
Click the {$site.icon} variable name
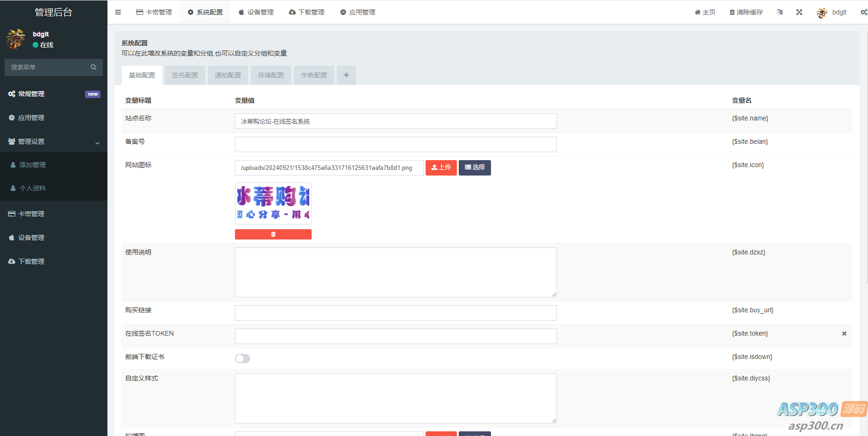(x=748, y=165)
